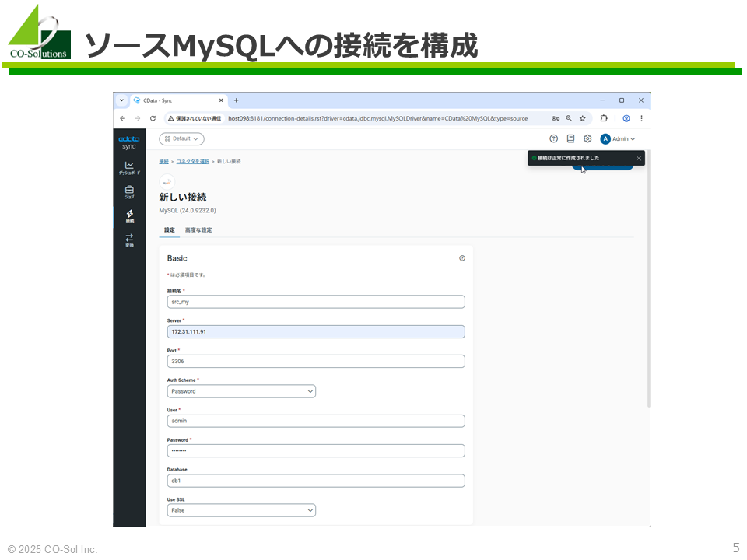Switch to the 高度な設定 tab
Image resolution: width=747 pixels, height=560 pixels.
[x=198, y=230]
